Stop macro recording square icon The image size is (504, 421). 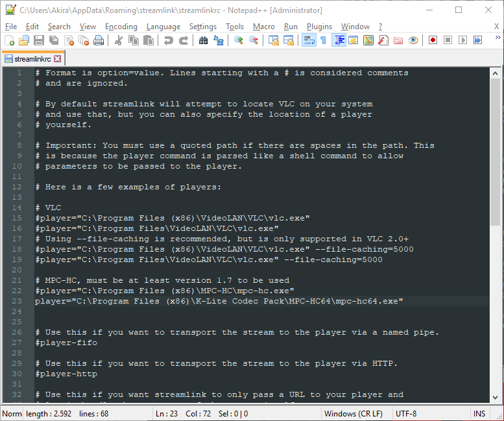[448, 40]
